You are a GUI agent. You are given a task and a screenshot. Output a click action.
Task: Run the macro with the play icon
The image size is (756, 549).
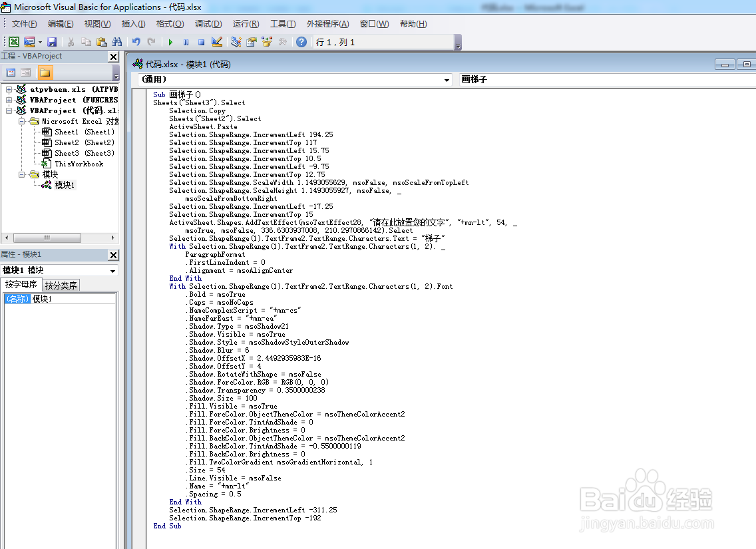[170, 43]
